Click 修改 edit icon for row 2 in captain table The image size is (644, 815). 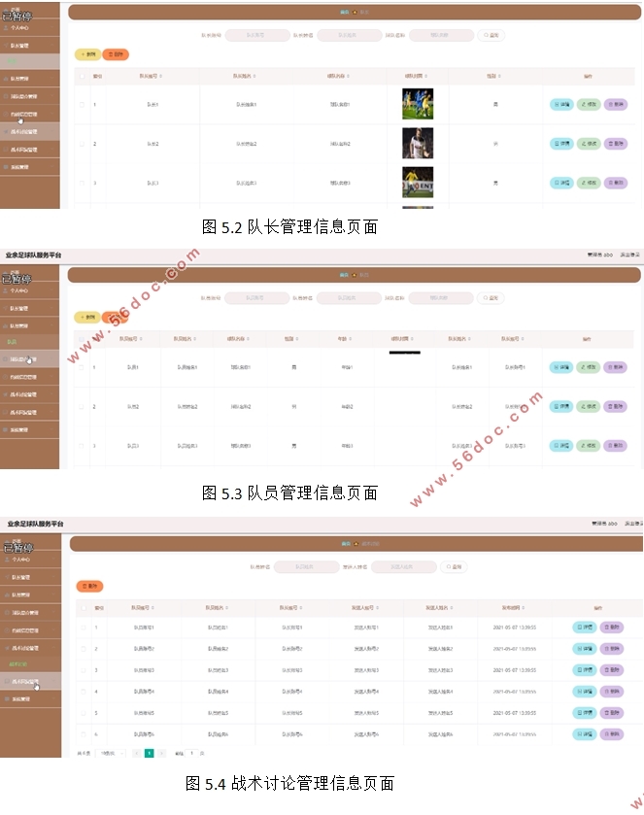coord(588,144)
